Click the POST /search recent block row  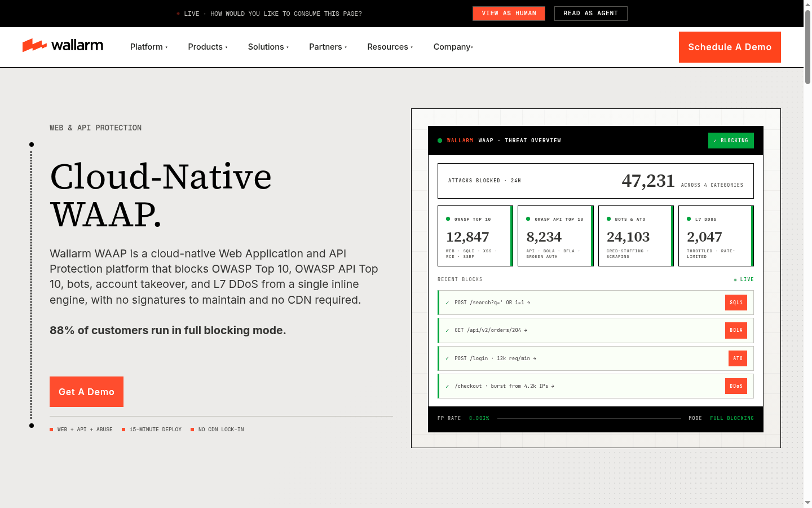click(x=595, y=303)
